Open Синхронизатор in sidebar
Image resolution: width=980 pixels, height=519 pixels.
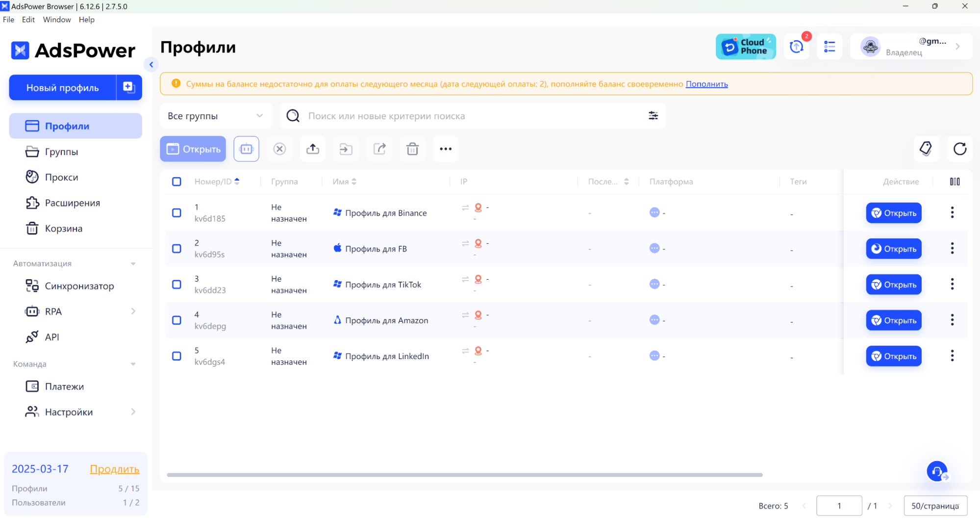click(75, 285)
